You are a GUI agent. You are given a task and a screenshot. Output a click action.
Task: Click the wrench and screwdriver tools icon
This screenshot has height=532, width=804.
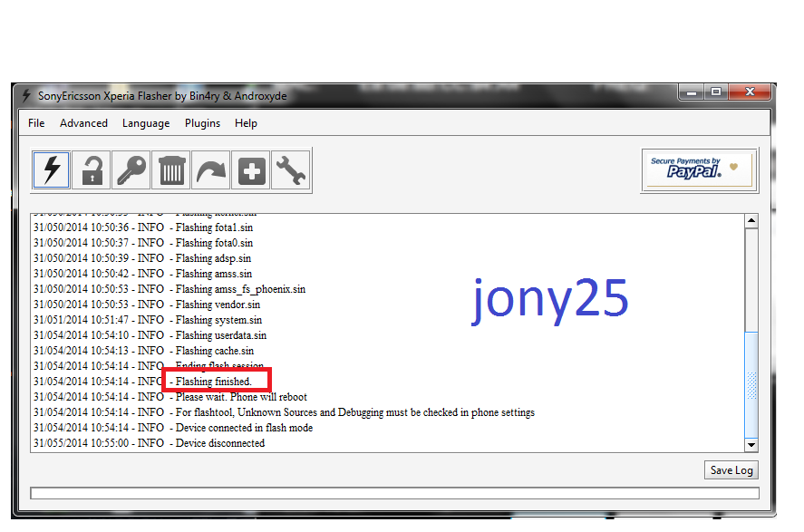291,170
